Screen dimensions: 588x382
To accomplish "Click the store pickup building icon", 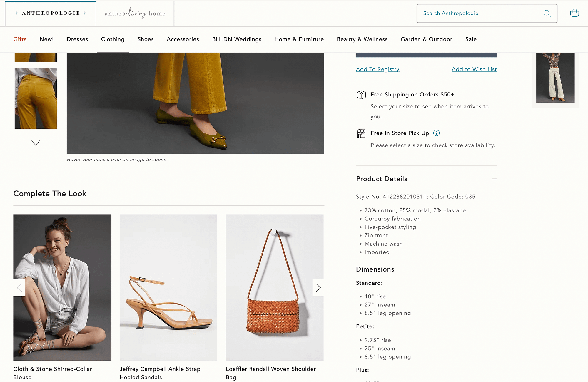I will [x=361, y=133].
